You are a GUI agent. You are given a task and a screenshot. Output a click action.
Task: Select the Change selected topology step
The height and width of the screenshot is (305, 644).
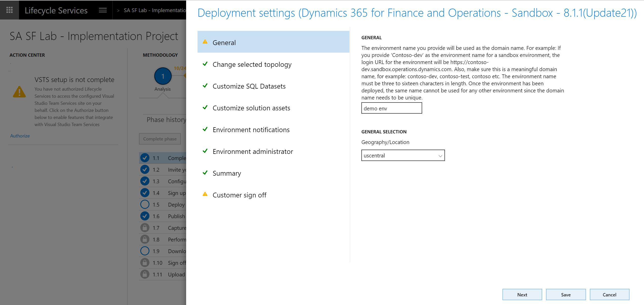click(x=252, y=65)
